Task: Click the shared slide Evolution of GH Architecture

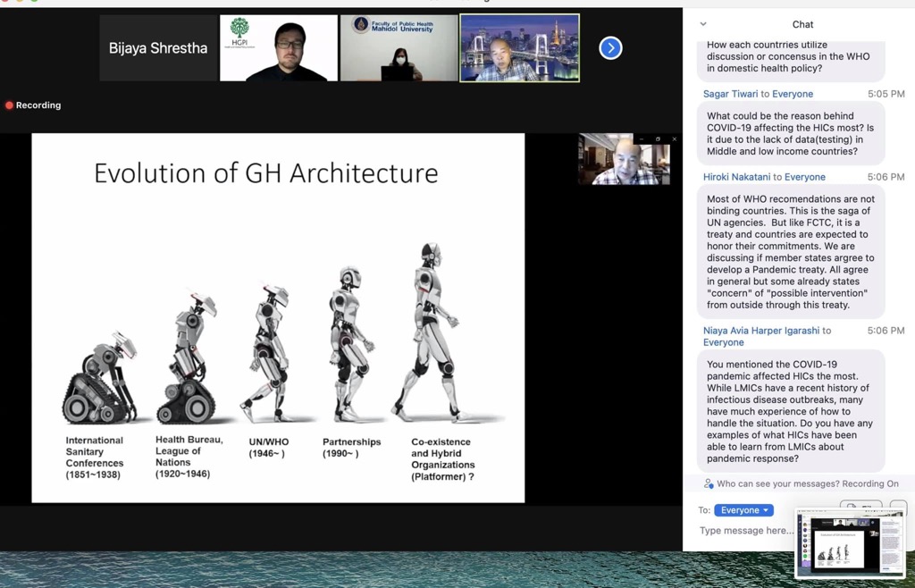Action: click(x=278, y=317)
